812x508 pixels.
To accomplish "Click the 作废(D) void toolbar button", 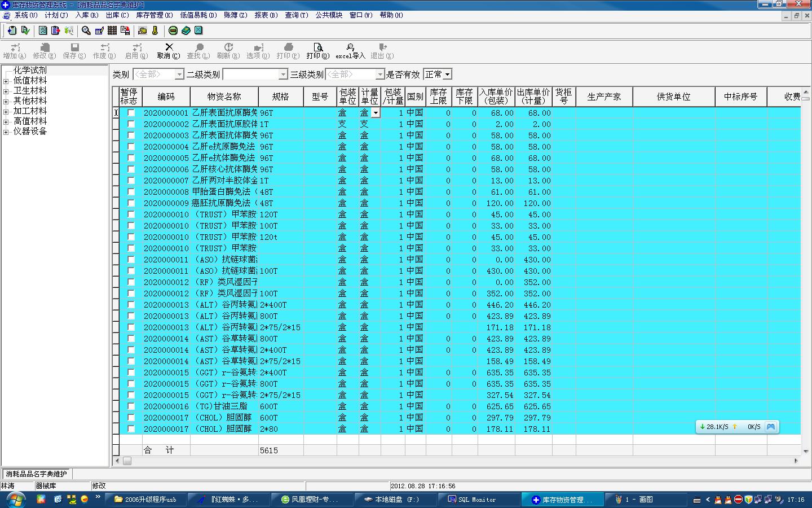I will click(x=104, y=51).
